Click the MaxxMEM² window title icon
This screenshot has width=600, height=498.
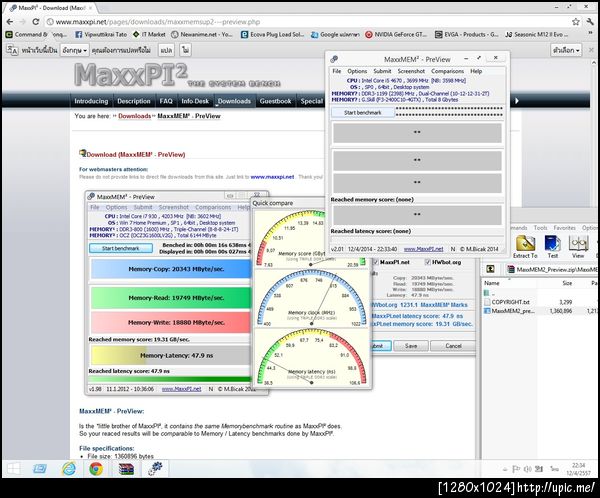(334, 59)
